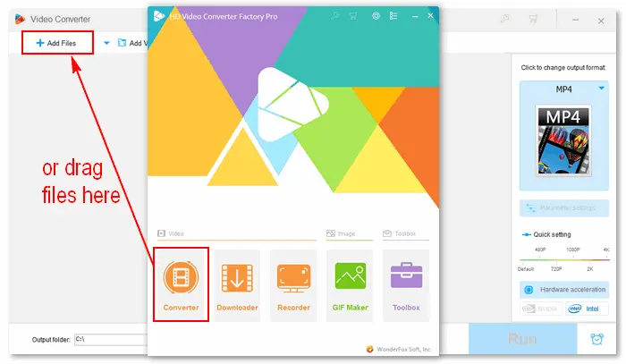Toggle Hardware acceleration

coord(563,290)
